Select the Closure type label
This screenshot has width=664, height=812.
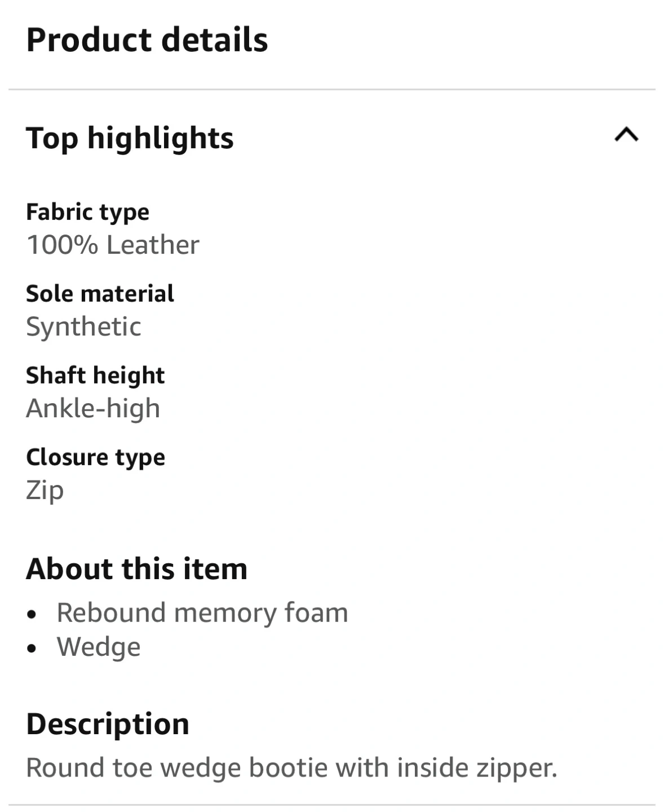96,457
